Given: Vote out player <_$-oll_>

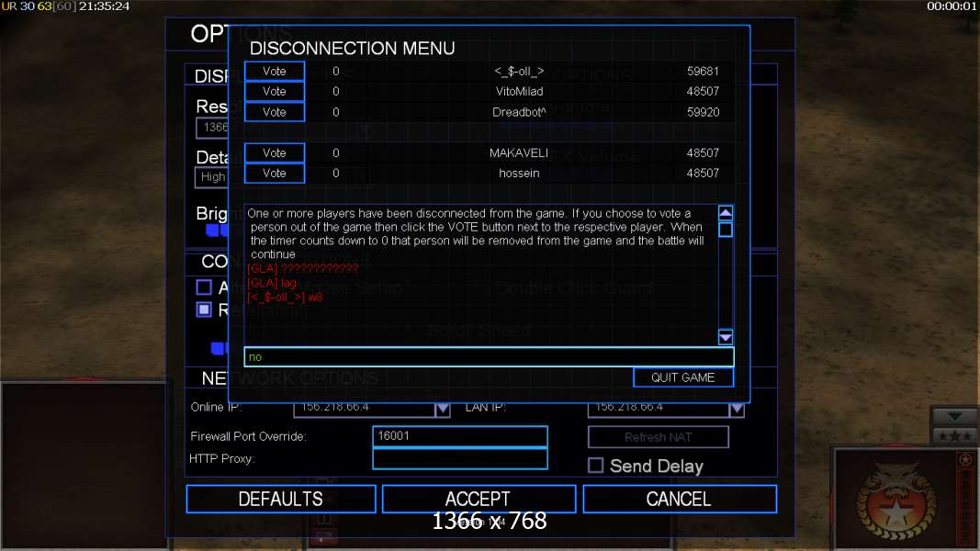Looking at the screenshot, I should coord(275,72).
